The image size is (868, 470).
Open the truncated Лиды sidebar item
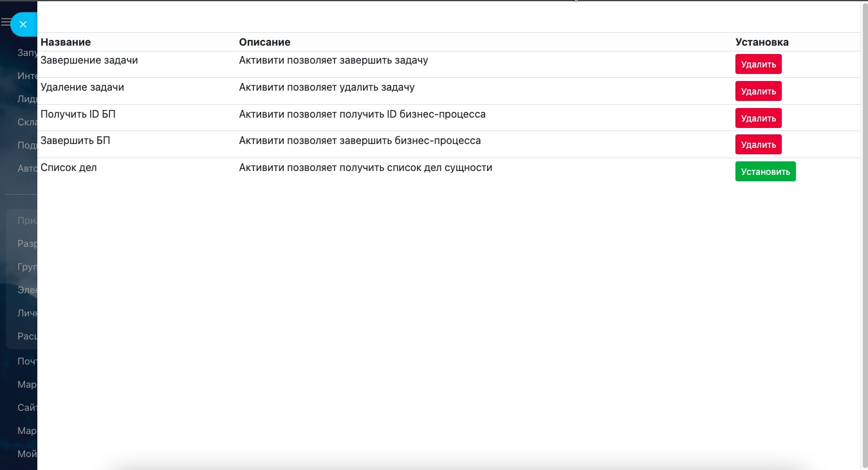27,99
